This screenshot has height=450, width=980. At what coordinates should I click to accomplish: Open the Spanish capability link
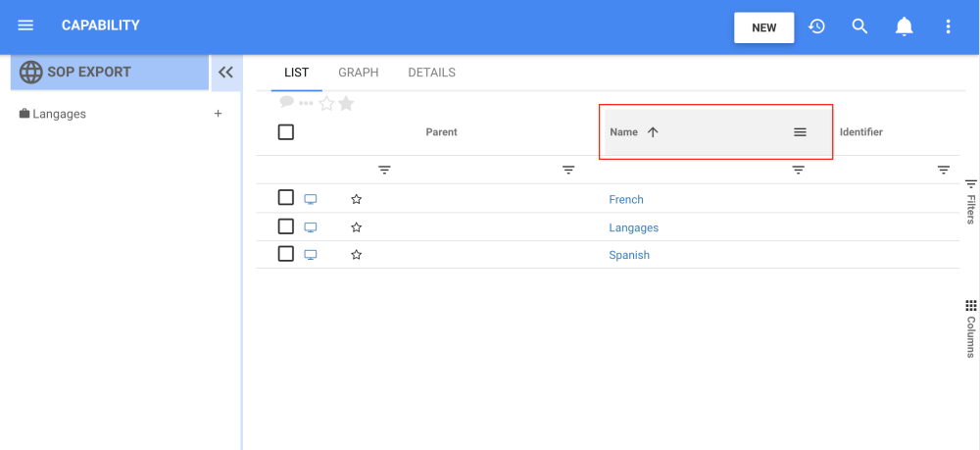[629, 255]
